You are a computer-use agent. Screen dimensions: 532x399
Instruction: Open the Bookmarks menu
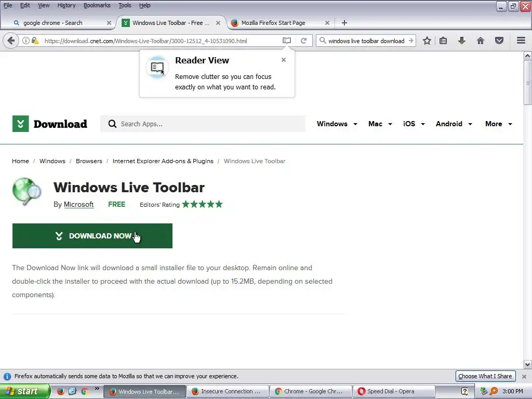pyautogui.click(x=97, y=5)
